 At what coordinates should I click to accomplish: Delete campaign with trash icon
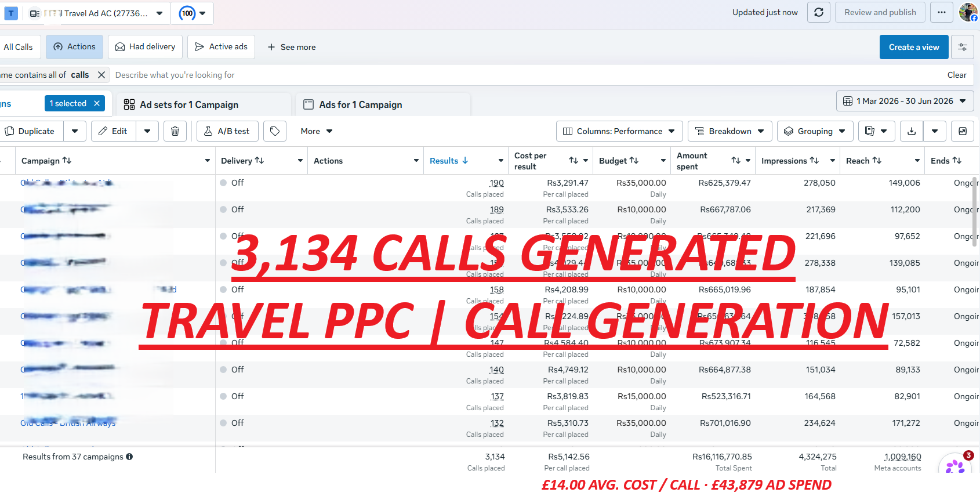(175, 131)
